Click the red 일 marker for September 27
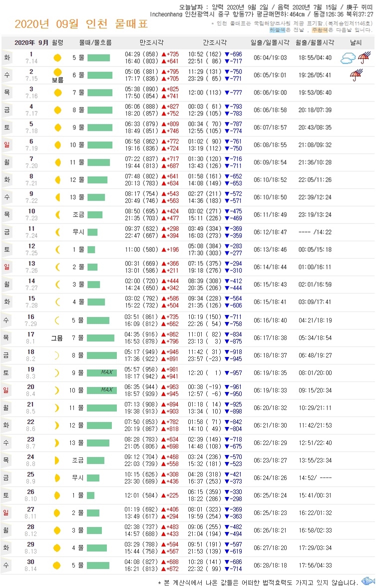The width and height of the screenshot is (376, 588). pos(6,512)
